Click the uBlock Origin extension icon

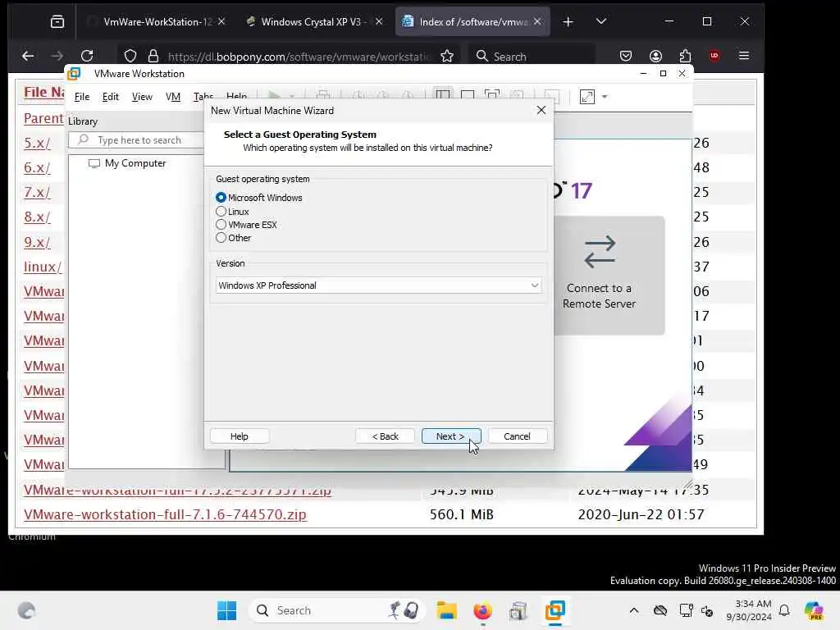714,56
